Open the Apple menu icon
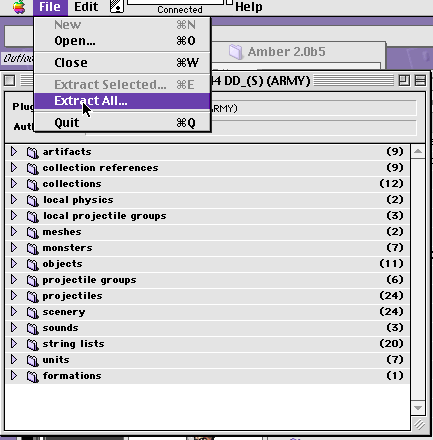The image size is (433, 440). click(19, 7)
